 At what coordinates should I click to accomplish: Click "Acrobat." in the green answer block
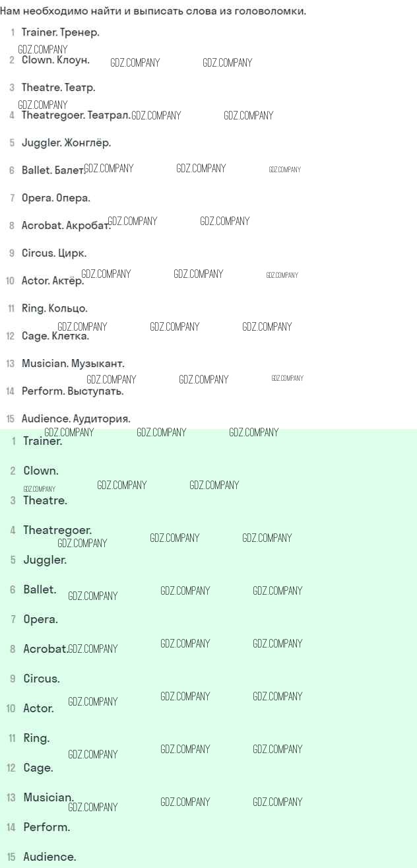[46, 649]
